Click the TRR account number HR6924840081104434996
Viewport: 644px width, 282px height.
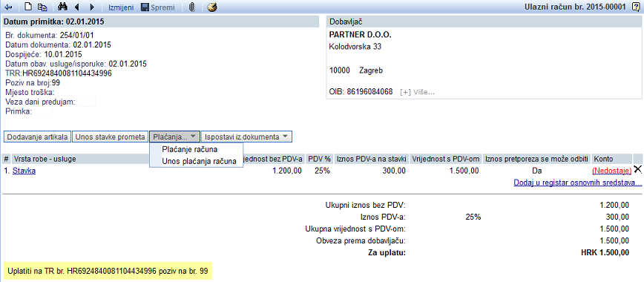pyautogui.click(x=67, y=73)
